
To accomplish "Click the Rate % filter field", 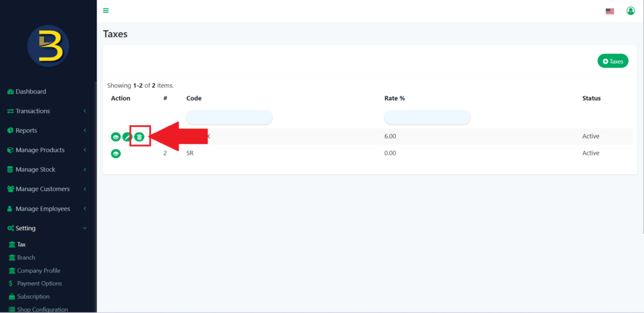I will coord(427,118).
